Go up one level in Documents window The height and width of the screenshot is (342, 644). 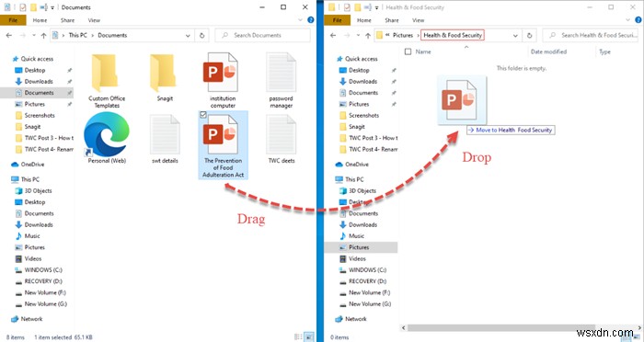(43, 35)
